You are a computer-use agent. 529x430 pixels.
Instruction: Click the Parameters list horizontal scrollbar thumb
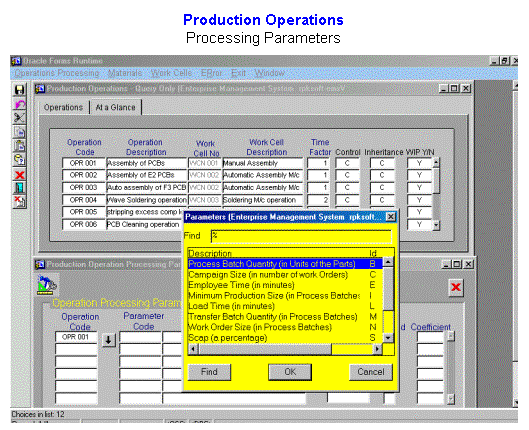264,349
